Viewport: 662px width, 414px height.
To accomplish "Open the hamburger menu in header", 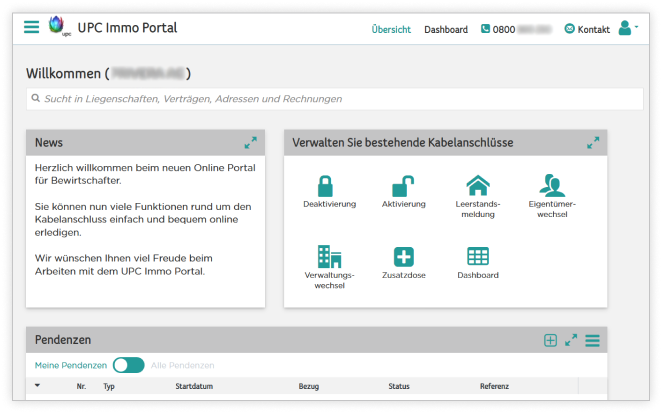I will tap(31, 27).
